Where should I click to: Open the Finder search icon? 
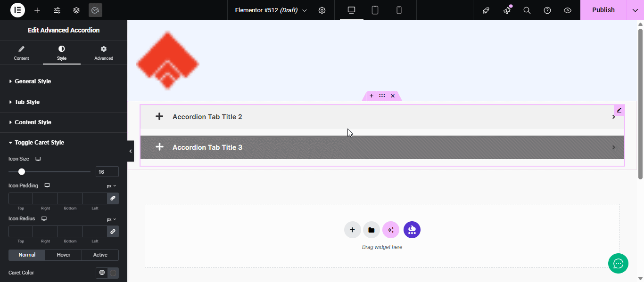(527, 10)
